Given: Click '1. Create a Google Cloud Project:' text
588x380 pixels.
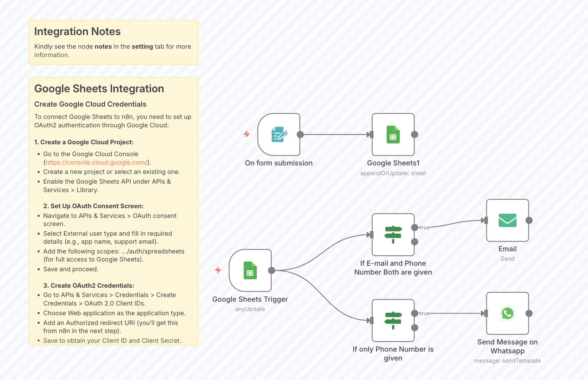Looking at the screenshot, I should (84, 142).
